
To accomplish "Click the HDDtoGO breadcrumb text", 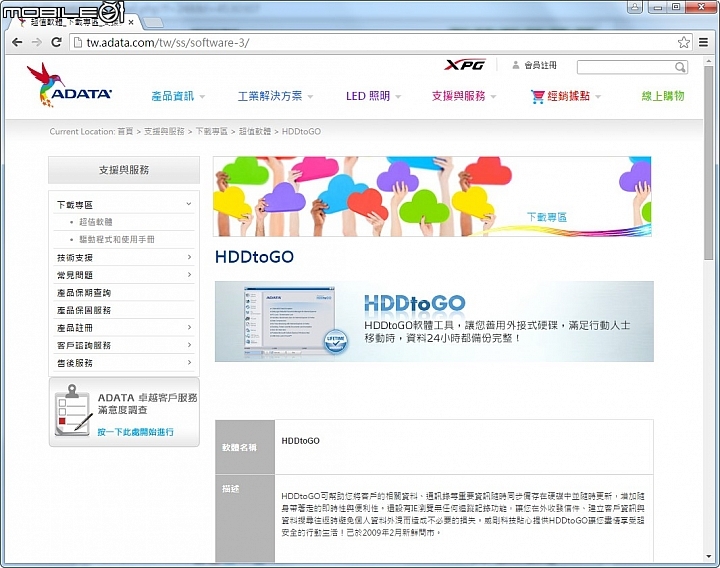I will pyautogui.click(x=301, y=131).
